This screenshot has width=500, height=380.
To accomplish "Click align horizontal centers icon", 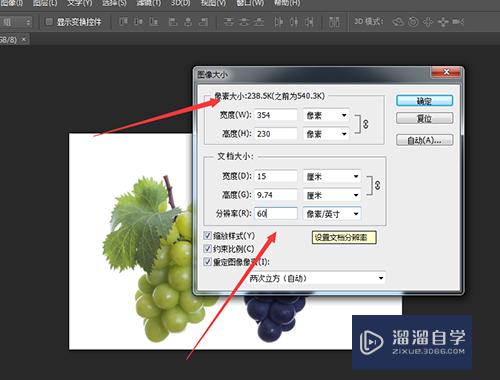I will pyautogui.click(x=188, y=22).
